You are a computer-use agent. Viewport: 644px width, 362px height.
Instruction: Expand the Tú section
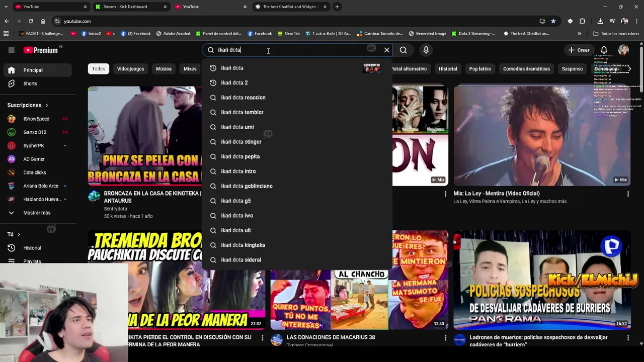tap(14, 234)
